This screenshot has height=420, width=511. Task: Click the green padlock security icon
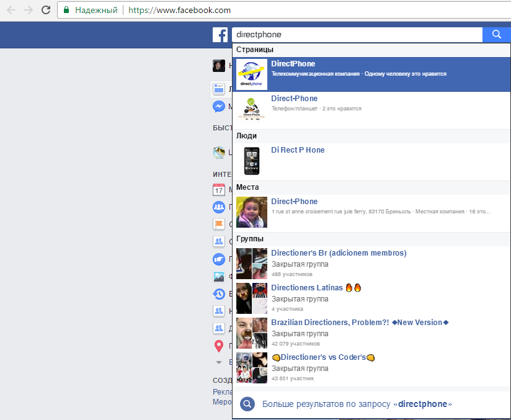tap(66, 10)
